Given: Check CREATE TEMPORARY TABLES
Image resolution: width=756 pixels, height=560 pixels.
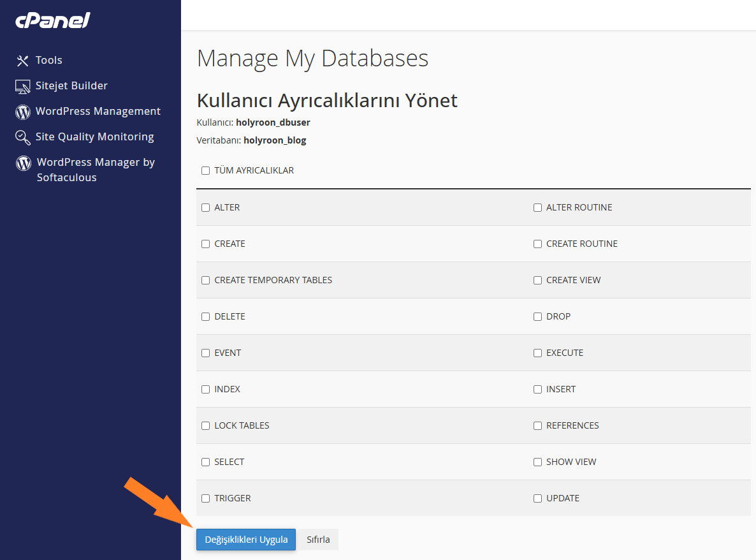Looking at the screenshot, I should coord(205,280).
